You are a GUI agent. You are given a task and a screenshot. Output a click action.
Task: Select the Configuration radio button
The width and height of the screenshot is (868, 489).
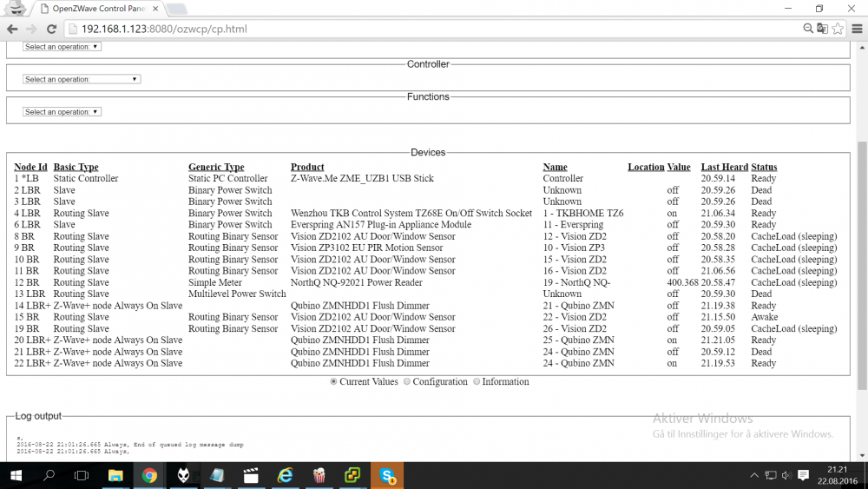(408, 381)
